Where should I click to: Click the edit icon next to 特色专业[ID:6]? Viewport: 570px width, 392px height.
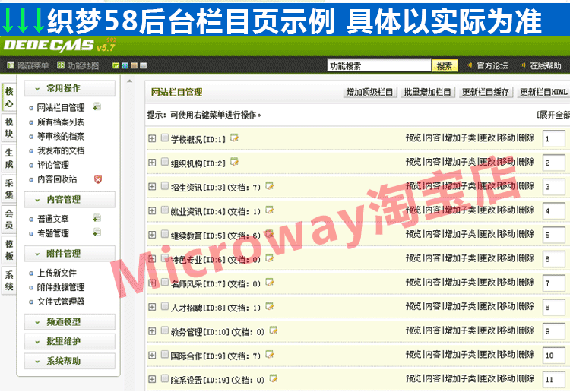(x=269, y=258)
